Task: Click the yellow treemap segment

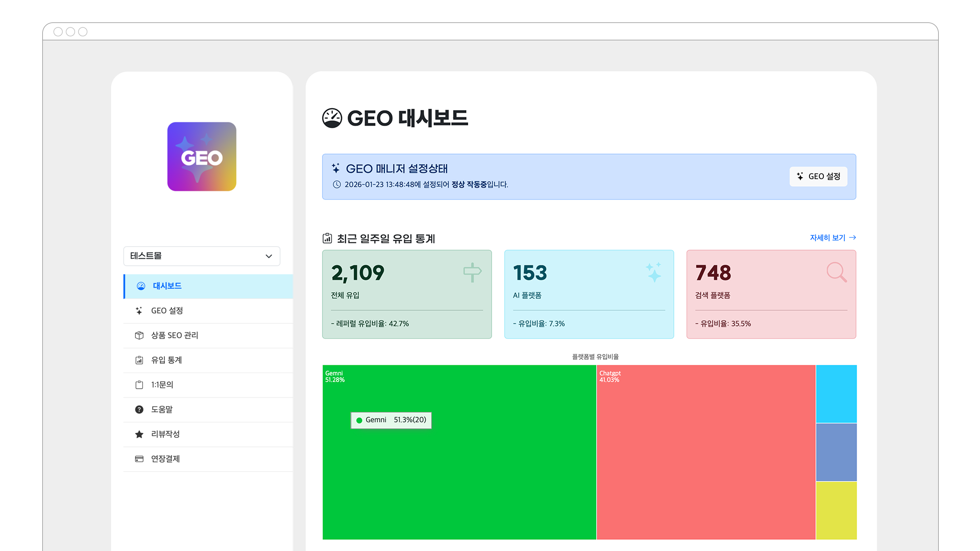Action: (836, 510)
